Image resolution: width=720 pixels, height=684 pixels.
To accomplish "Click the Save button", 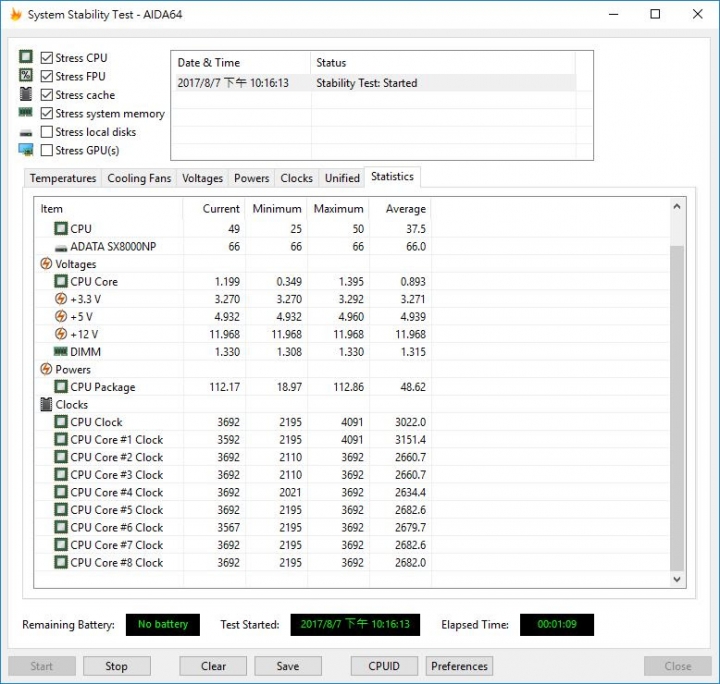I will coord(288,666).
